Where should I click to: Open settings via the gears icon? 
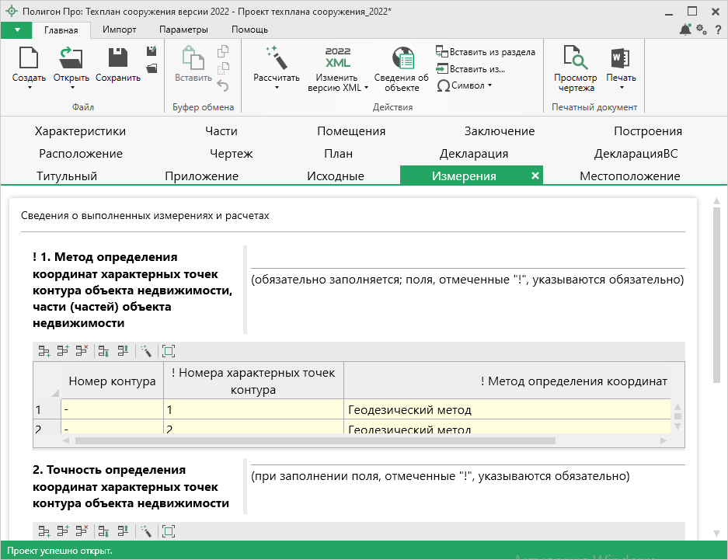701,30
